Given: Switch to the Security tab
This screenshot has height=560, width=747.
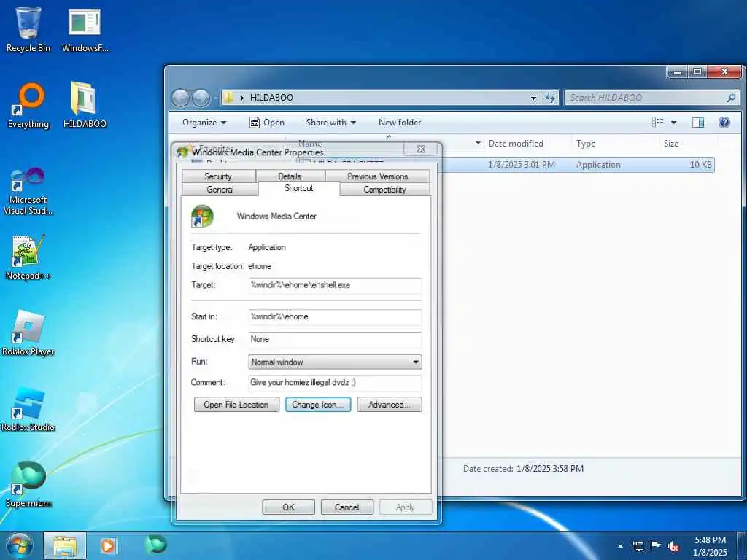Looking at the screenshot, I should tap(217, 176).
